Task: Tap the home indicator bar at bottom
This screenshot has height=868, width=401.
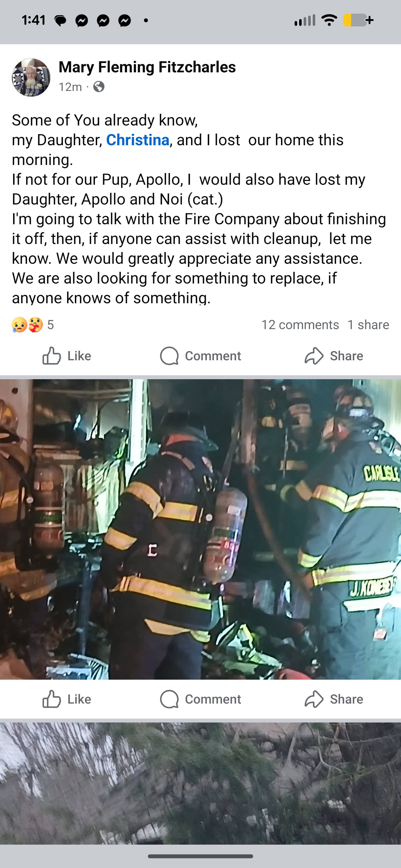Action: click(200, 856)
